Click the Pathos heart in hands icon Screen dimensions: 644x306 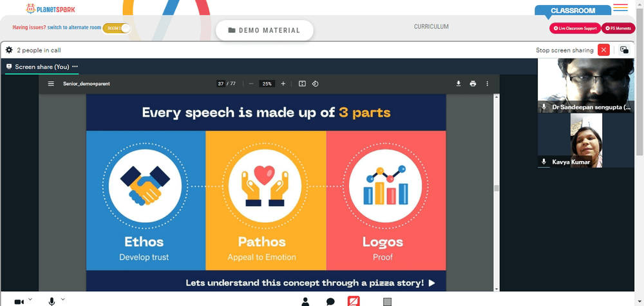click(265, 186)
